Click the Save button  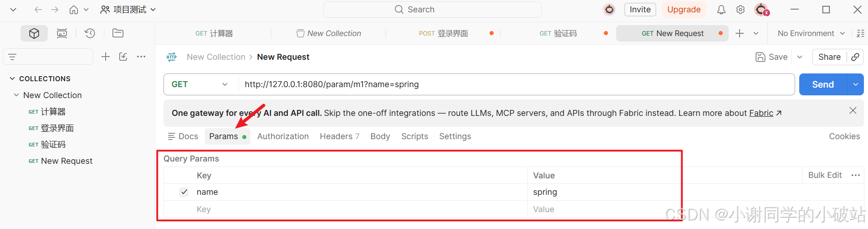pyautogui.click(x=771, y=57)
